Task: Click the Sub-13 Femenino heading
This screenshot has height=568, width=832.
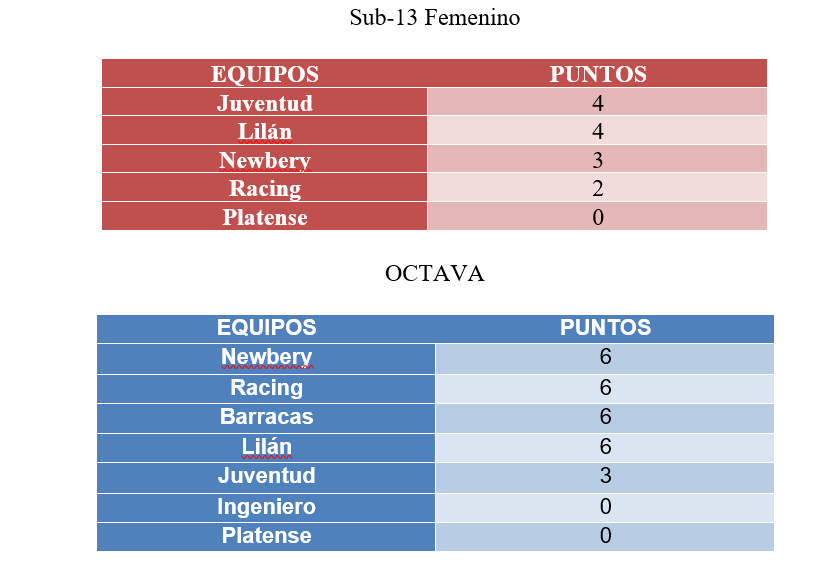Action: pos(435,18)
